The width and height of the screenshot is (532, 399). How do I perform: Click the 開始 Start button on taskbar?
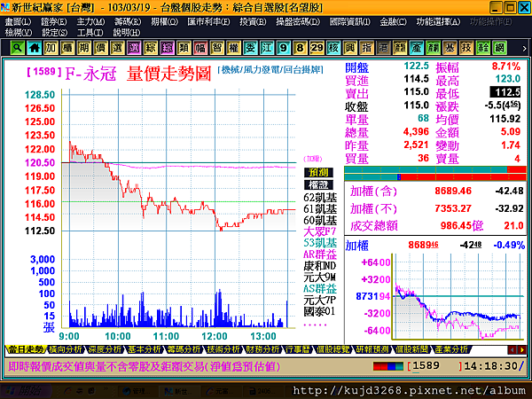[25, 391]
